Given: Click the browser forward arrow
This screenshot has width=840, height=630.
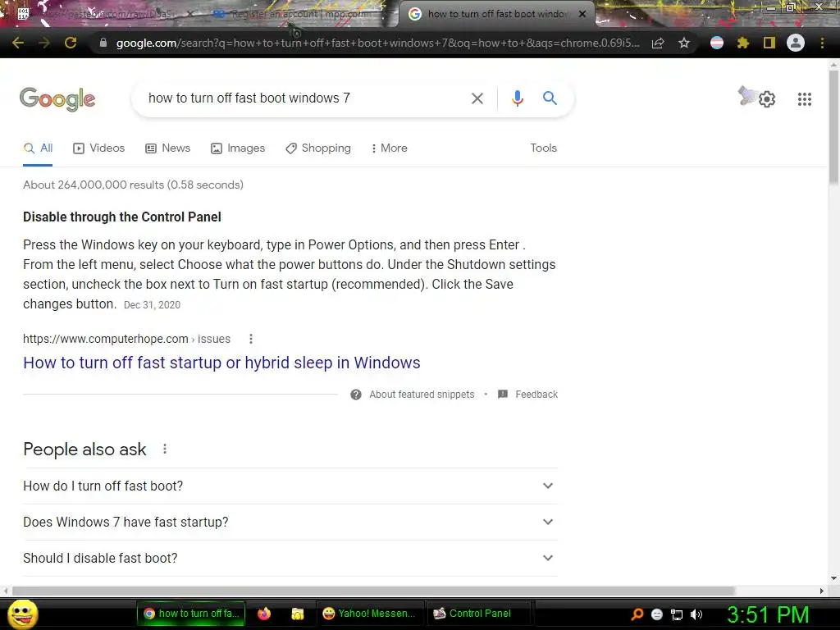Looking at the screenshot, I should (44, 43).
